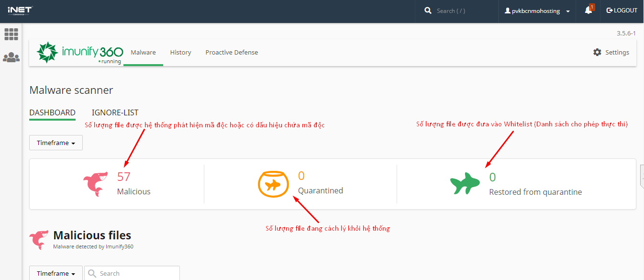Image resolution: width=644 pixels, height=280 pixels.
Task: Open the Proactive Defense tab
Action: 232,52
